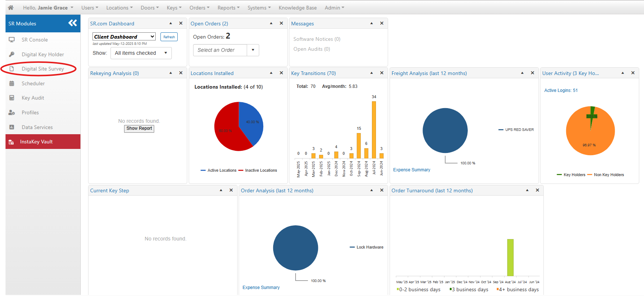Click the InstaKey Vault lock icon

[11, 142]
